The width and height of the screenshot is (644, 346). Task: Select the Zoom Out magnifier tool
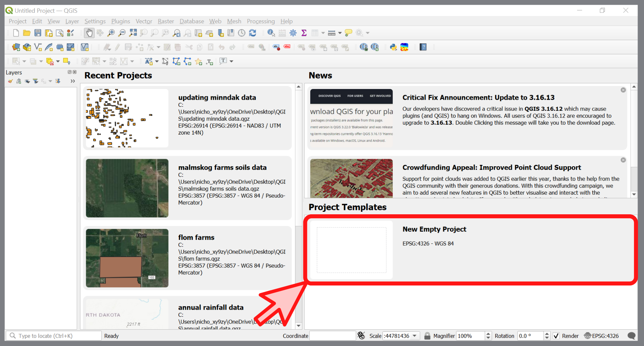[x=122, y=33]
